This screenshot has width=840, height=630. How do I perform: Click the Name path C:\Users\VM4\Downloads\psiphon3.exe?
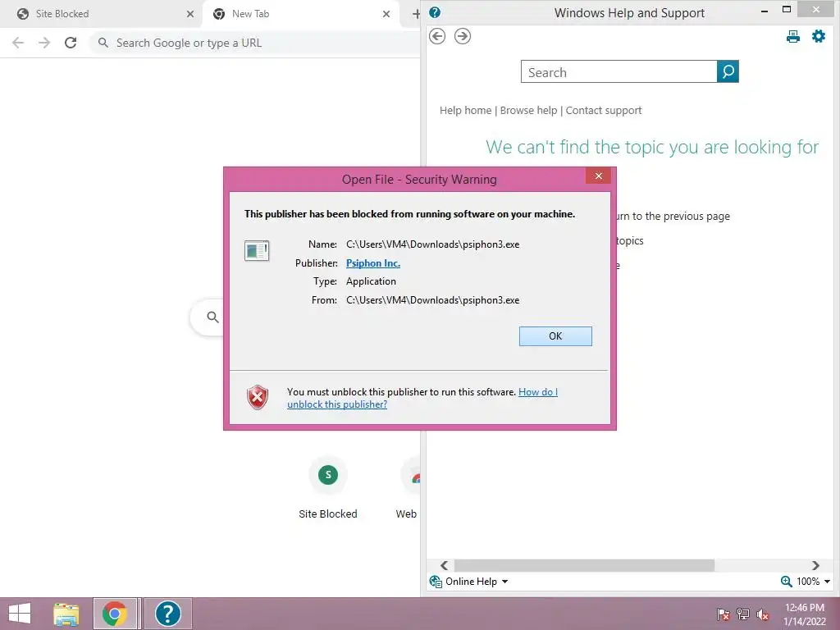[433, 244]
